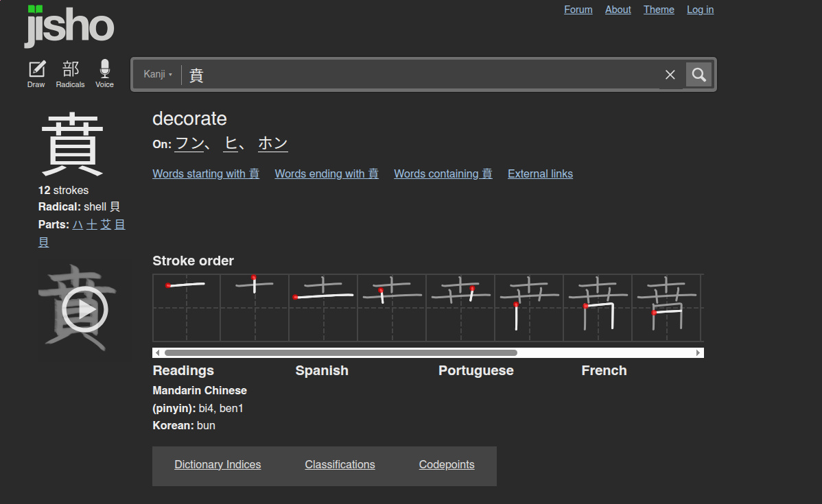Click the 'Korean: bun' text
Viewport: 822px width, 504px height.
[x=184, y=425]
